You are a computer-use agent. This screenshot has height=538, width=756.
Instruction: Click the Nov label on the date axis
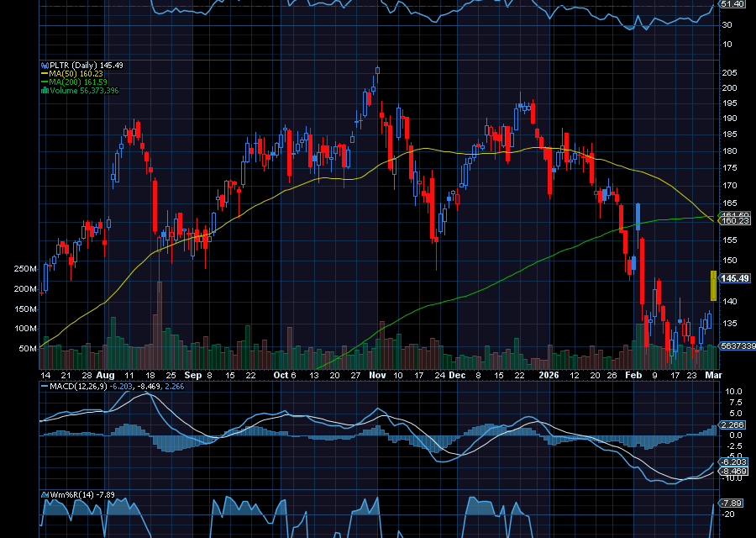pos(377,376)
